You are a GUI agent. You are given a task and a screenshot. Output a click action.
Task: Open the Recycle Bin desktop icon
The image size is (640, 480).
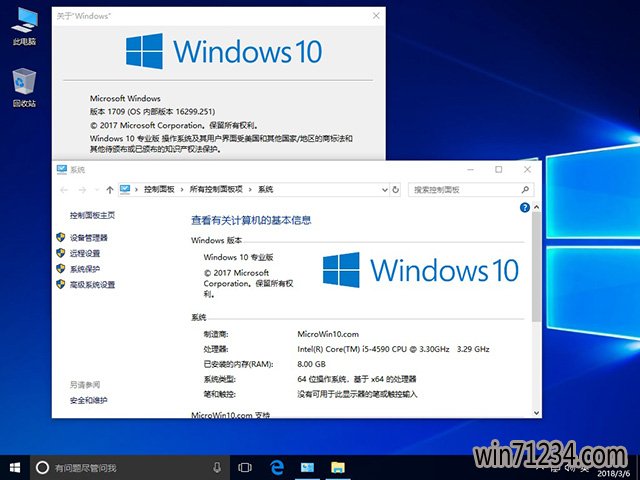click(x=24, y=88)
